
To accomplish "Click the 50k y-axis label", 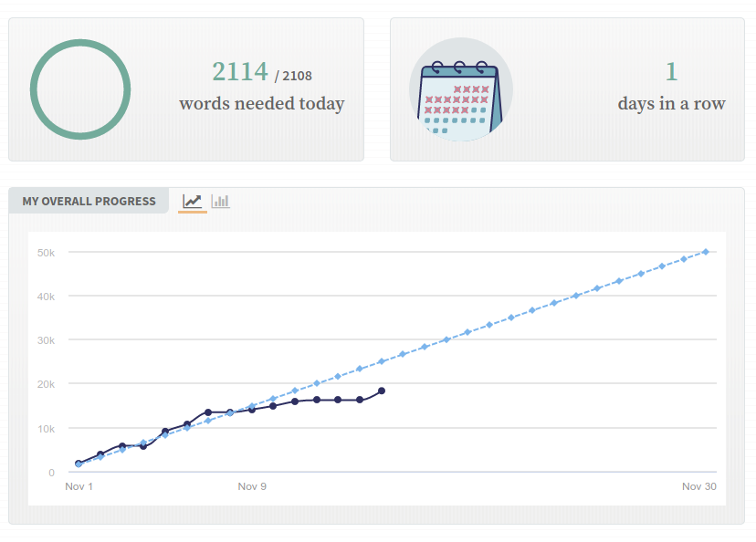I will [46, 252].
